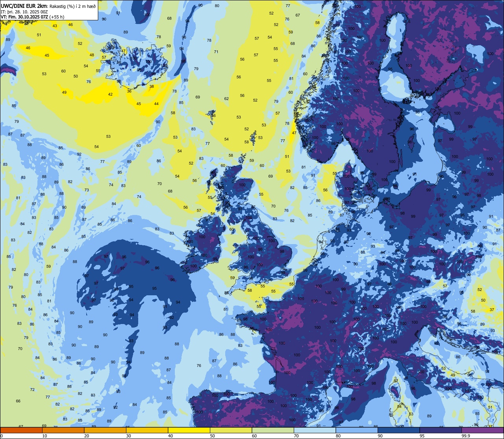This screenshot has width=504, height=439.
Task: Click the '99.9' tick label on the legend
Action: [x=466, y=436]
